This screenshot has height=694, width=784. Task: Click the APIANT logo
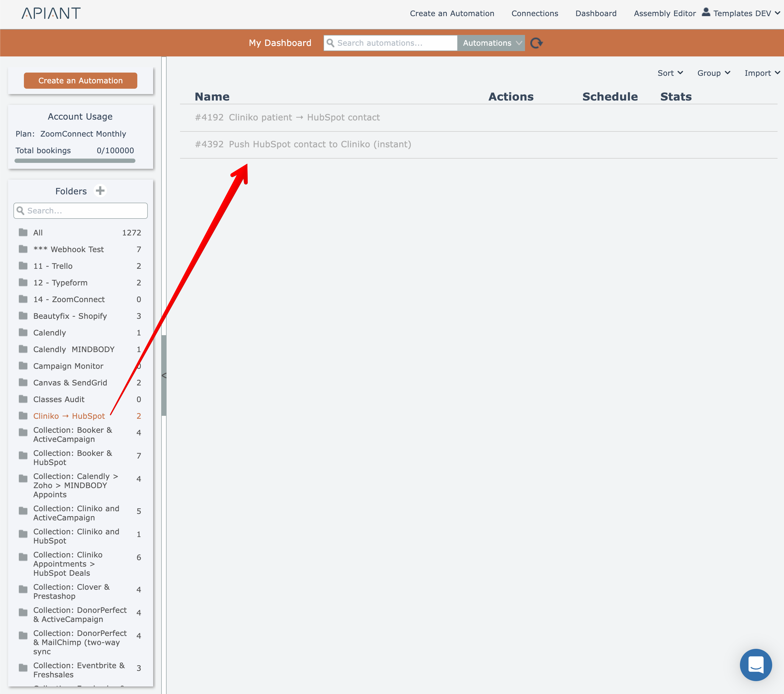[51, 13]
